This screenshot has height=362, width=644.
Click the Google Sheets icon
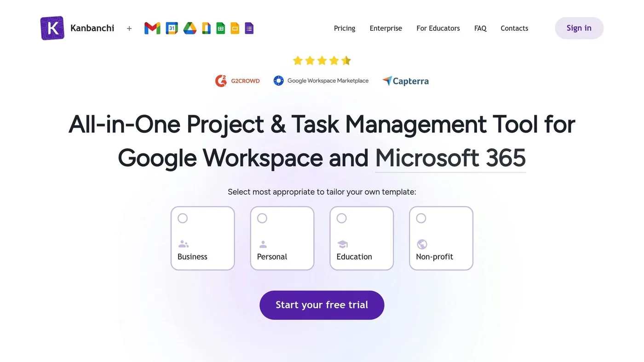[221, 28]
